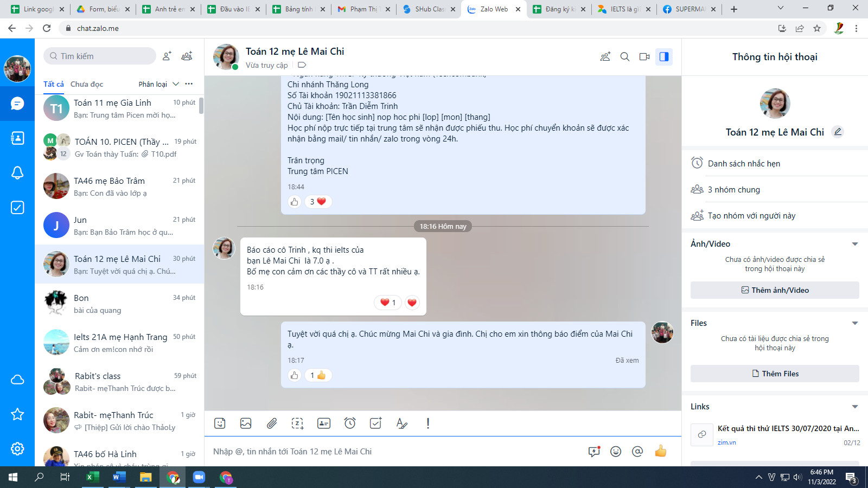This screenshot has height=488, width=868.
Task: Start a video call with the camera icon
Action: click(x=644, y=57)
